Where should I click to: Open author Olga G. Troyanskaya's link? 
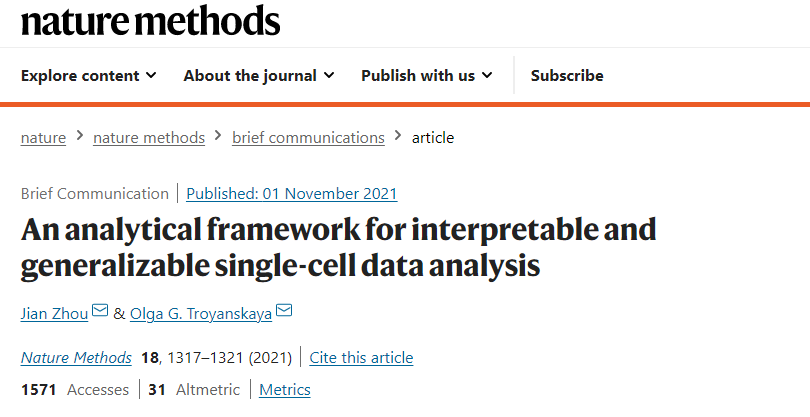(201, 313)
